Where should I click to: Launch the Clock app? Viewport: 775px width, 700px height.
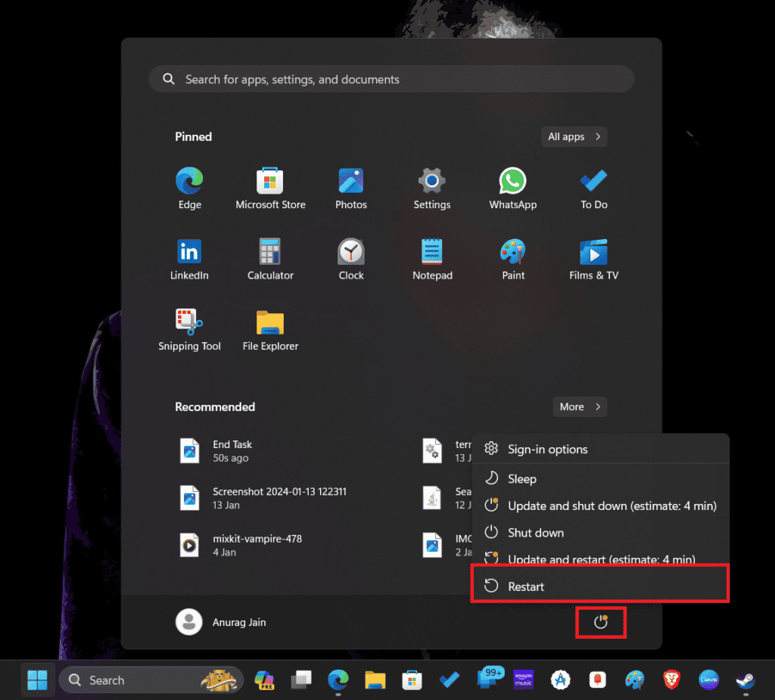click(x=350, y=252)
